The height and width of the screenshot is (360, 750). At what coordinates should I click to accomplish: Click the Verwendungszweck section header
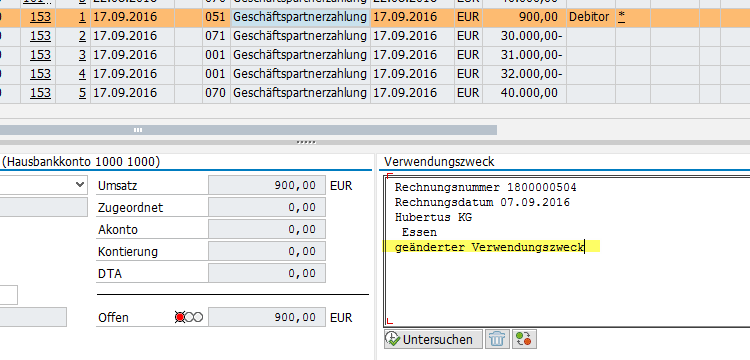(439, 162)
